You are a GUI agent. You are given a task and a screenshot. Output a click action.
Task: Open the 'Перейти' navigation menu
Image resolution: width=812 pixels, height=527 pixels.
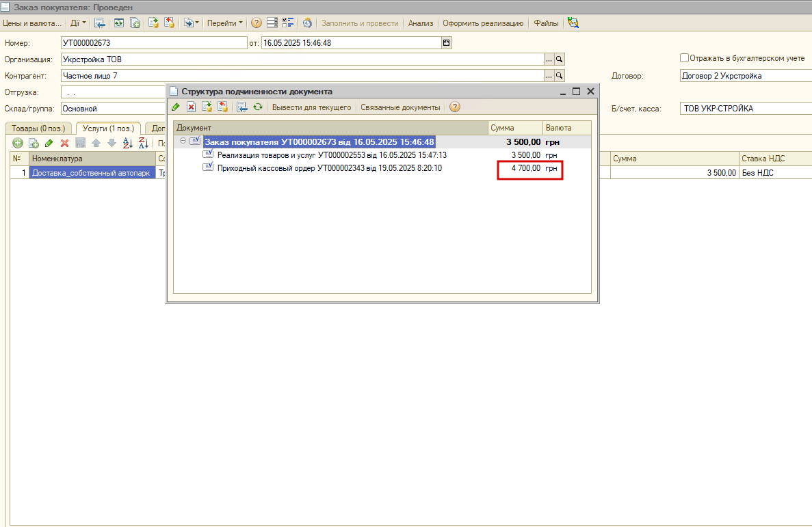click(225, 23)
